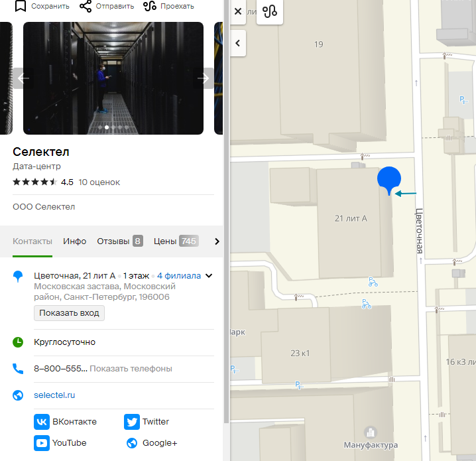
Task: Click building 21 лит А on map
Action: [351, 218]
